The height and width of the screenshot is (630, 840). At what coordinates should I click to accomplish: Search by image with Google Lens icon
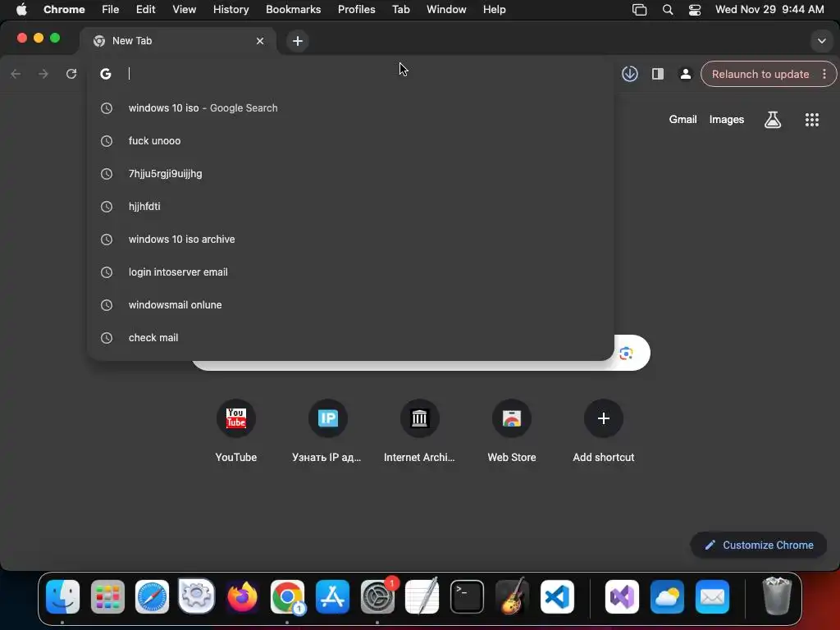[x=626, y=353]
